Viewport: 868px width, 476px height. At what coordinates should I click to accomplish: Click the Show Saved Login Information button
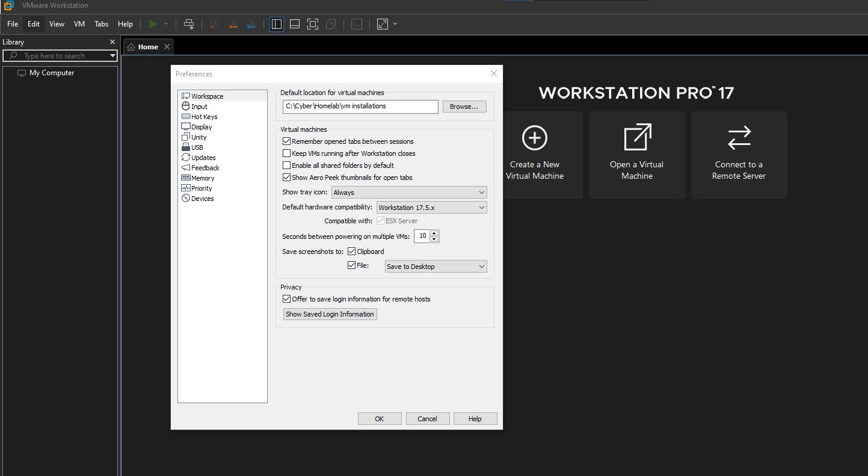330,314
